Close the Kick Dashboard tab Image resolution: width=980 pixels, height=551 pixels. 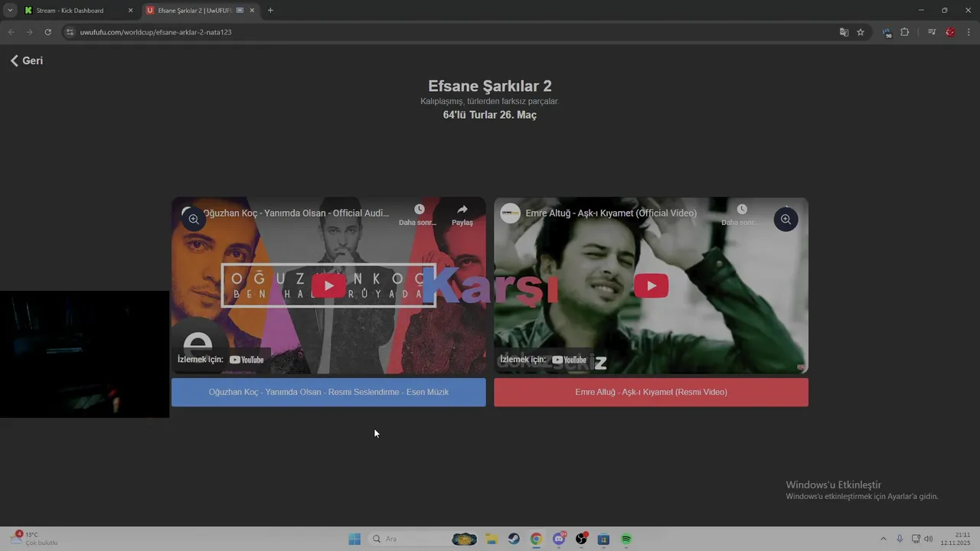pyautogui.click(x=130, y=11)
